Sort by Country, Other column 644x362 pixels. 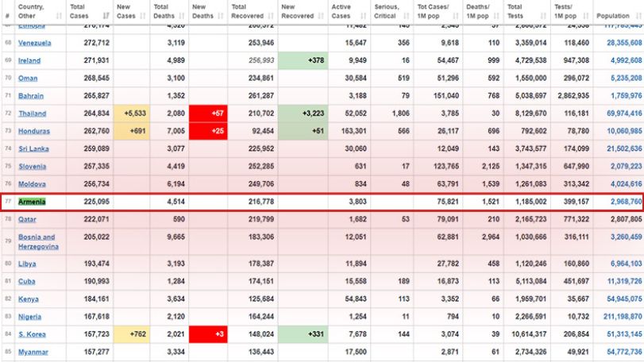40,11
